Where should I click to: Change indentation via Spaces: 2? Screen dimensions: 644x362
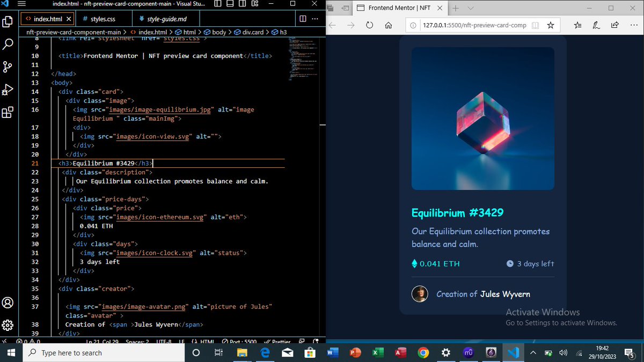tap(137, 341)
